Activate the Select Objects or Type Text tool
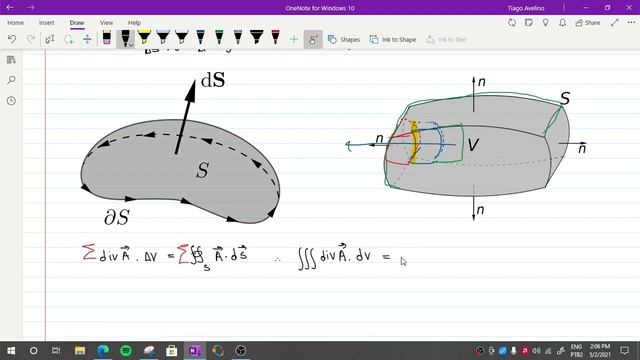This screenshot has height=360, width=640. pyautogui.click(x=50, y=39)
